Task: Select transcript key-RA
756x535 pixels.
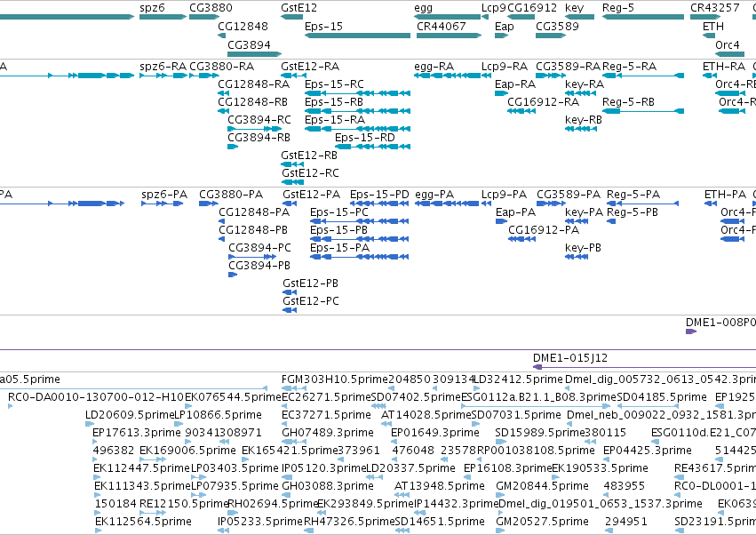Action: 580,93
